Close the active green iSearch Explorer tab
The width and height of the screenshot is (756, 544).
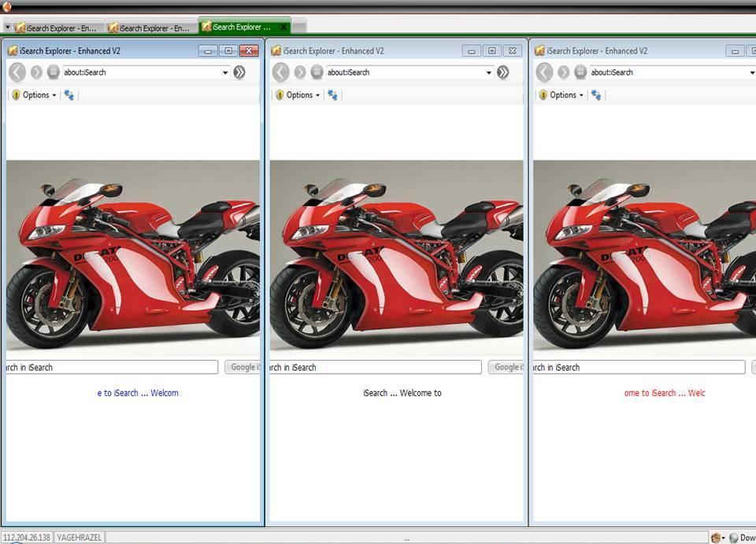(283, 27)
